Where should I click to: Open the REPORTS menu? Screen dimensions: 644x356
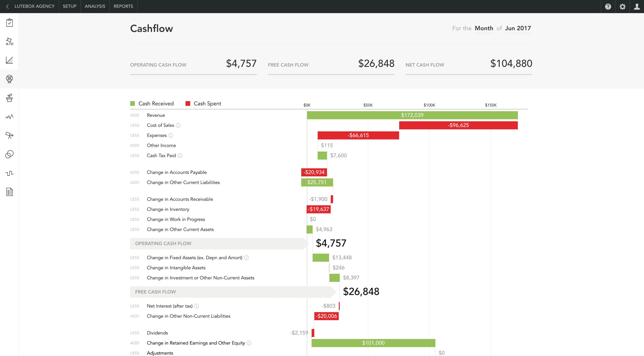[123, 6]
